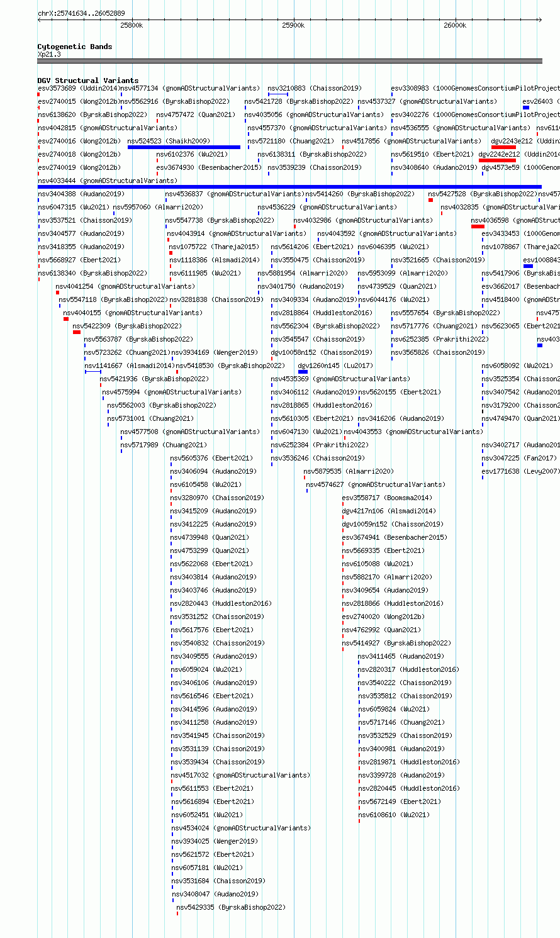The width and height of the screenshot is (560, 938).
Task: Click esv3674930 (Besenbacher2015)
Action: (x=209, y=167)
